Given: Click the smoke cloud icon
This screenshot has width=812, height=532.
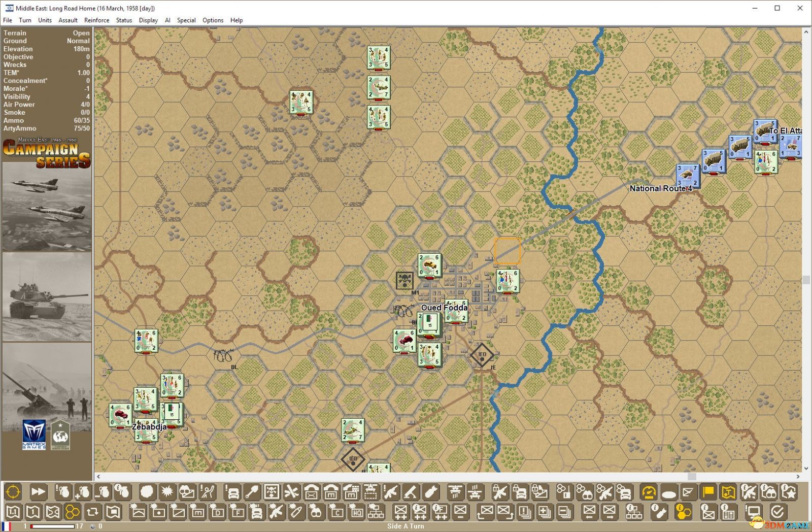Looking at the screenshot, I should [x=147, y=492].
